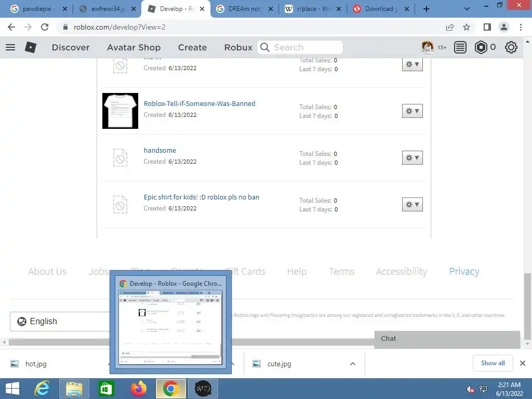Viewport: 532px width, 399px height.
Task: Switch to the Download tab
Action: pos(381,9)
